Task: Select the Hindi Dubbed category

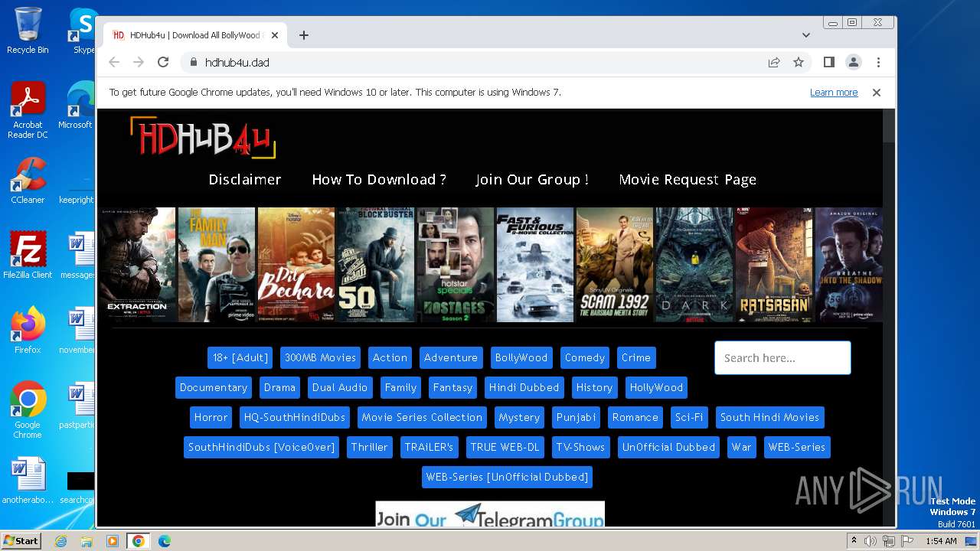Action: point(524,387)
